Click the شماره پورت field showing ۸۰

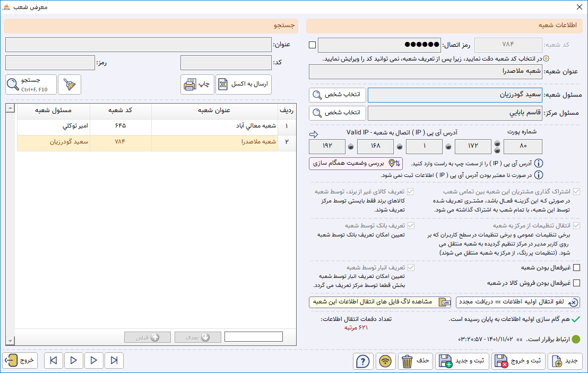[x=523, y=147]
